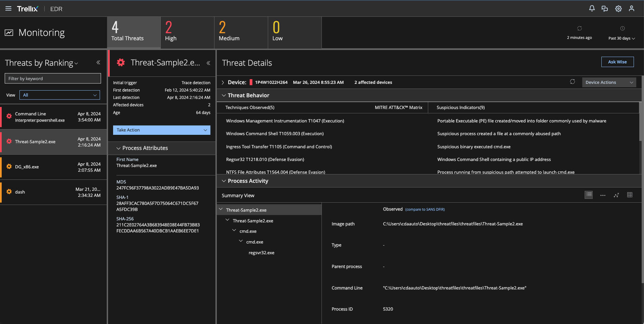Open the hamburger navigation menu
Screen dimensions: 644x324
8,9
